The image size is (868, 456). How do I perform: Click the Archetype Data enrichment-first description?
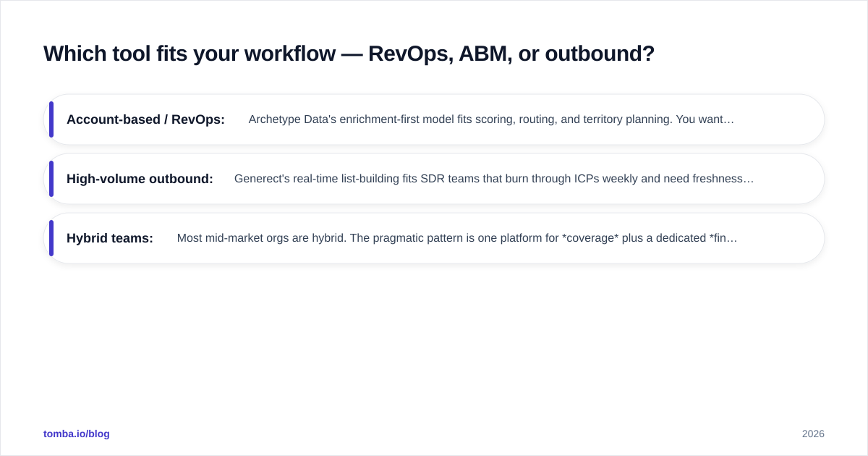(491, 119)
